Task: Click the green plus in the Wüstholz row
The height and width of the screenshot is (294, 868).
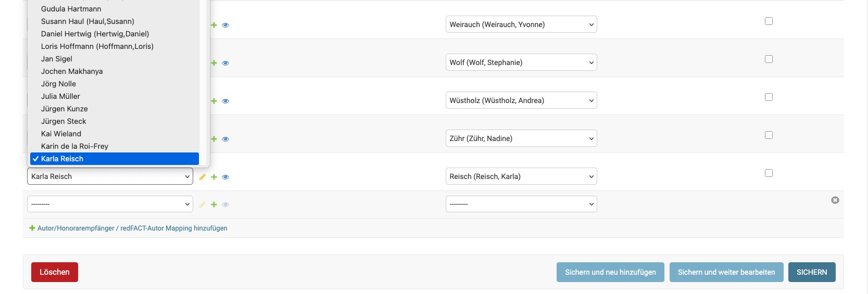Action: pyautogui.click(x=214, y=101)
